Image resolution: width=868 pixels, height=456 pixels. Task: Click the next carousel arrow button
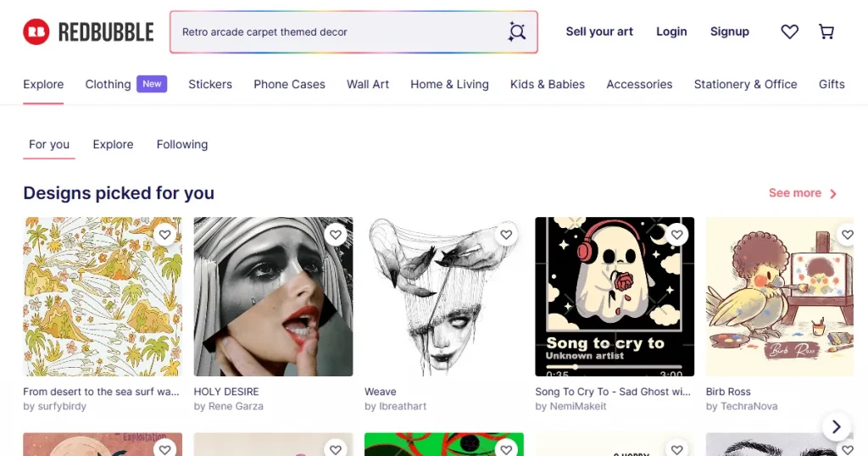[x=837, y=426]
